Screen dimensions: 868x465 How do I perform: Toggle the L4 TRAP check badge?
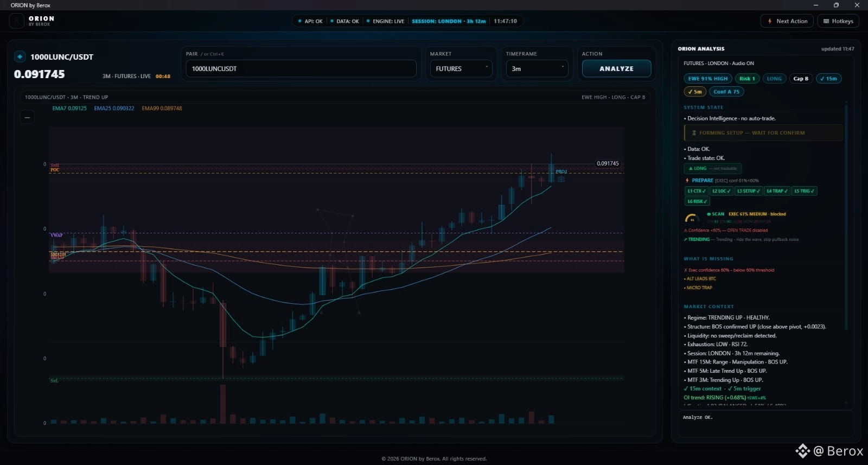click(777, 191)
